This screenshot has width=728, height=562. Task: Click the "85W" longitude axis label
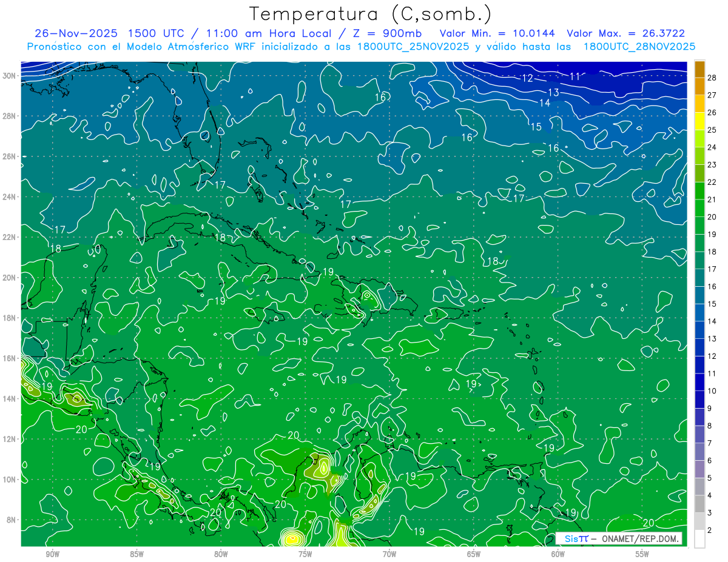pyautogui.click(x=136, y=555)
